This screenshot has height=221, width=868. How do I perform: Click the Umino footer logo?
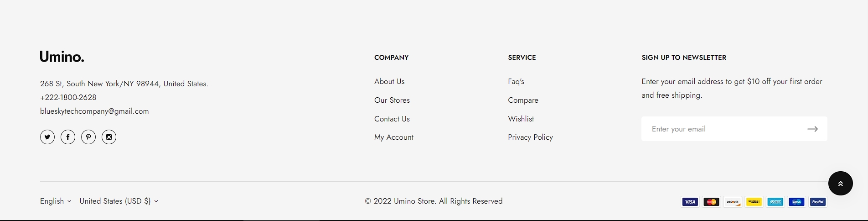coord(62,57)
